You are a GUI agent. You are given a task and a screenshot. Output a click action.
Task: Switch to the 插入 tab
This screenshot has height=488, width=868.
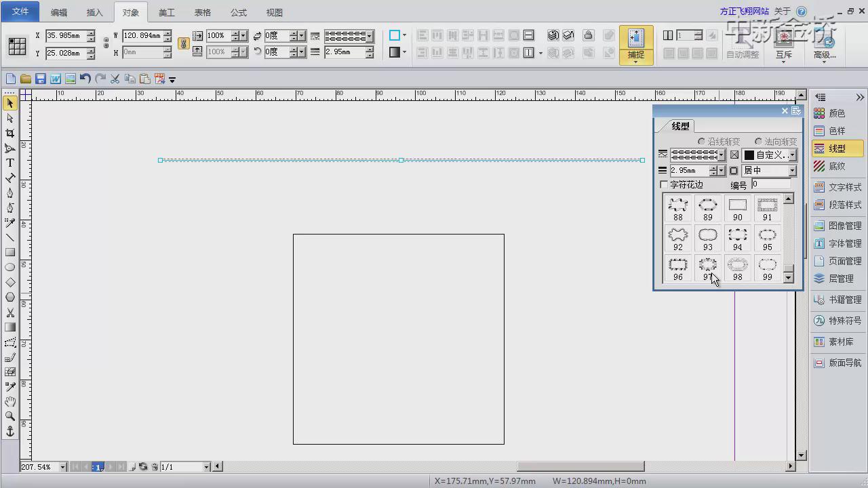point(95,12)
